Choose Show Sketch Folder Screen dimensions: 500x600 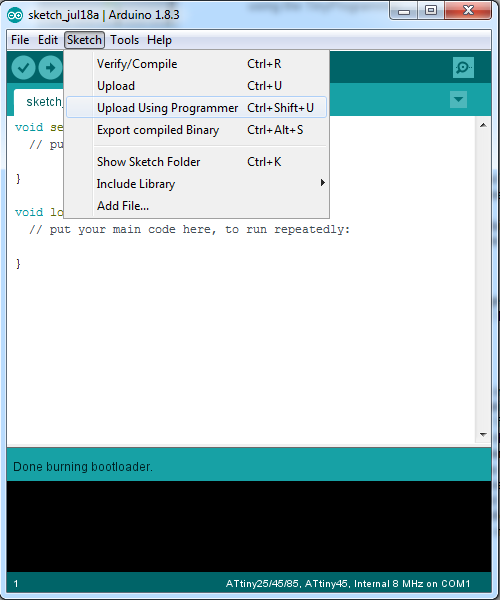(196, 161)
